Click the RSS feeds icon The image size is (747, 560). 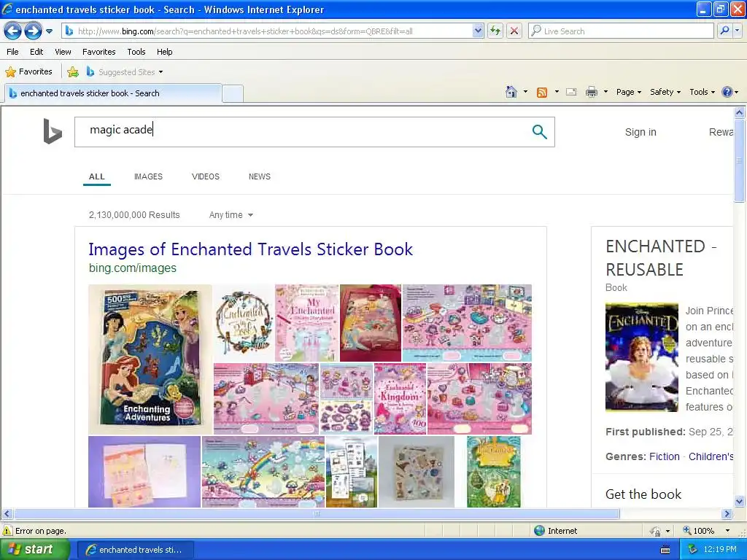(x=542, y=93)
